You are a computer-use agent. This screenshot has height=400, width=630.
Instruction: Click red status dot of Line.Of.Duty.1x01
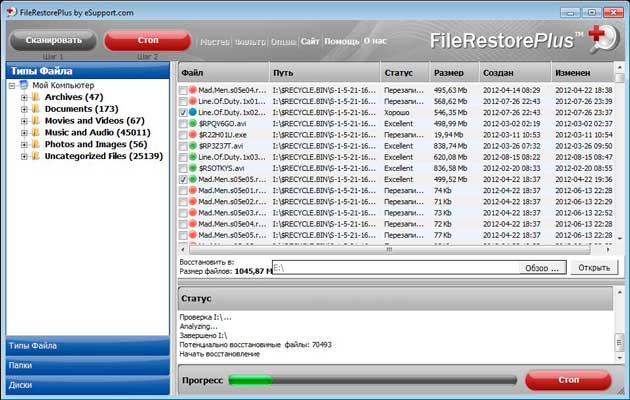coord(193,101)
